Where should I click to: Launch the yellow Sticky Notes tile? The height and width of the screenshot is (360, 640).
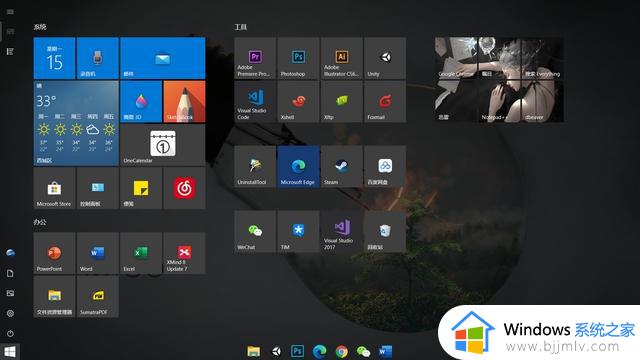141,188
